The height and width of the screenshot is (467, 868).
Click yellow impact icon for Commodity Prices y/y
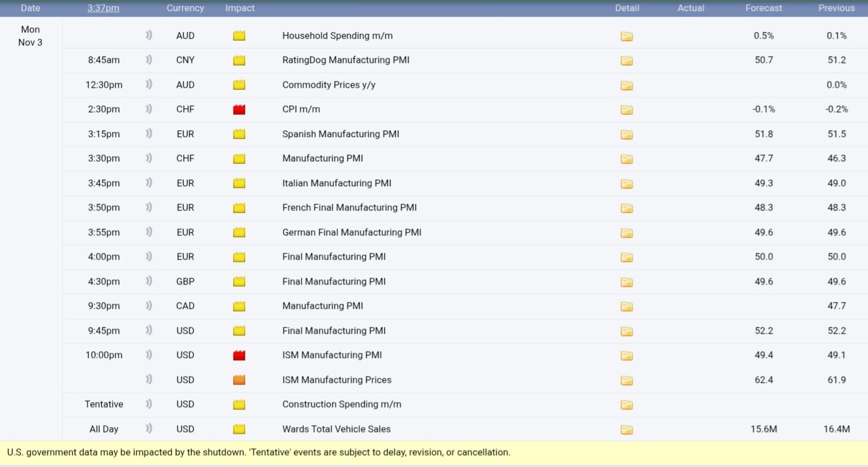pos(239,85)
